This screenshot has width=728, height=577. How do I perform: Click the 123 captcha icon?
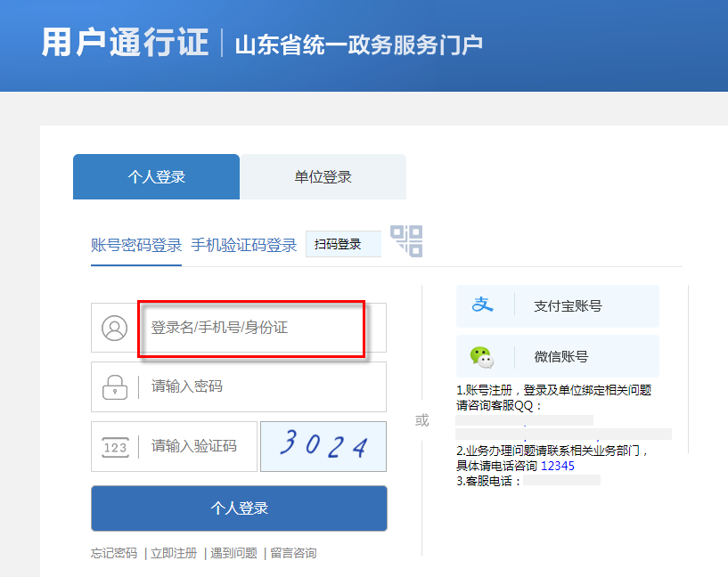(x=115, y=447)
